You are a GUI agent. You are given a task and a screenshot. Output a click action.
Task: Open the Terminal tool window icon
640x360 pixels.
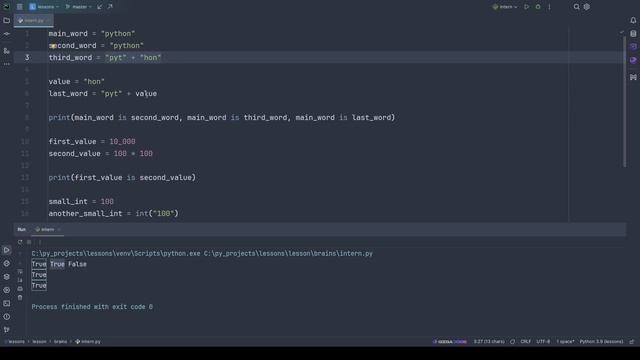pos(7,303)
